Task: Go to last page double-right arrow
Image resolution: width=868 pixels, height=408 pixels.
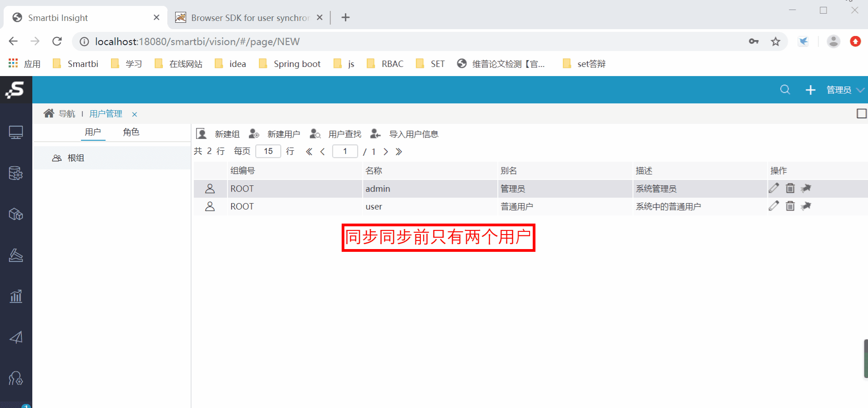Action: 399,152
